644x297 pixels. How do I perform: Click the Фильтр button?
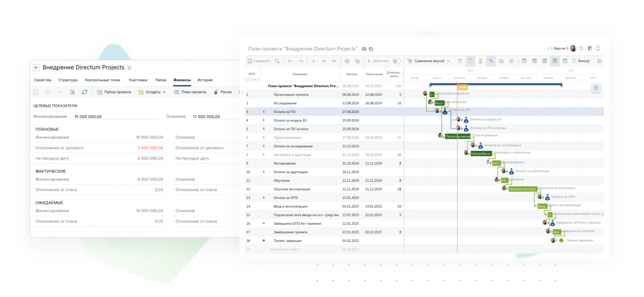580,61
